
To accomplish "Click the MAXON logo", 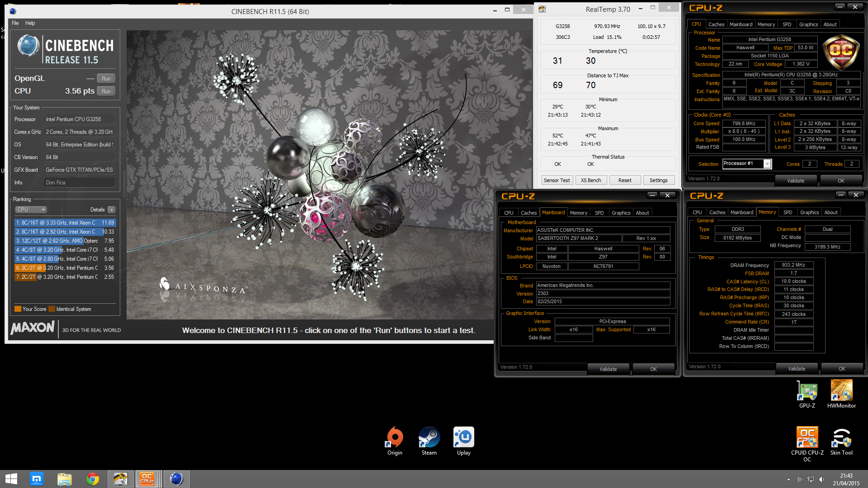I will [33, 328].
